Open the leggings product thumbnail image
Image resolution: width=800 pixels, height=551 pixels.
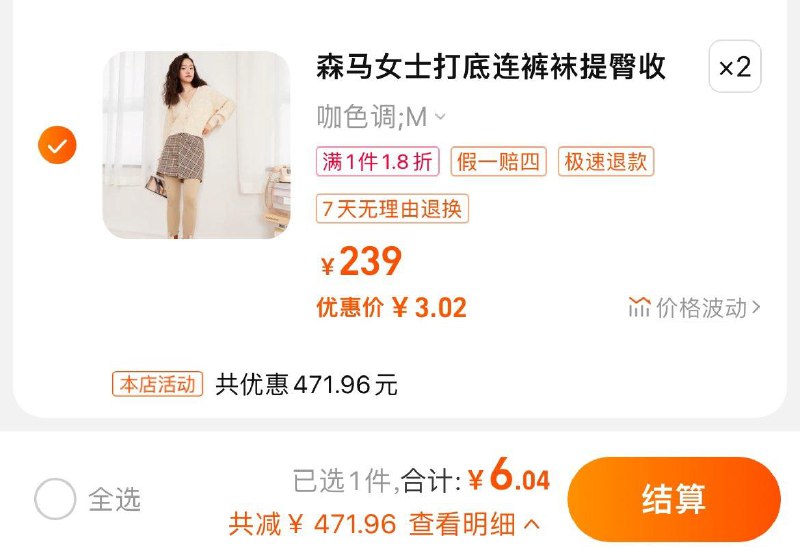click(x=196, y=145)
